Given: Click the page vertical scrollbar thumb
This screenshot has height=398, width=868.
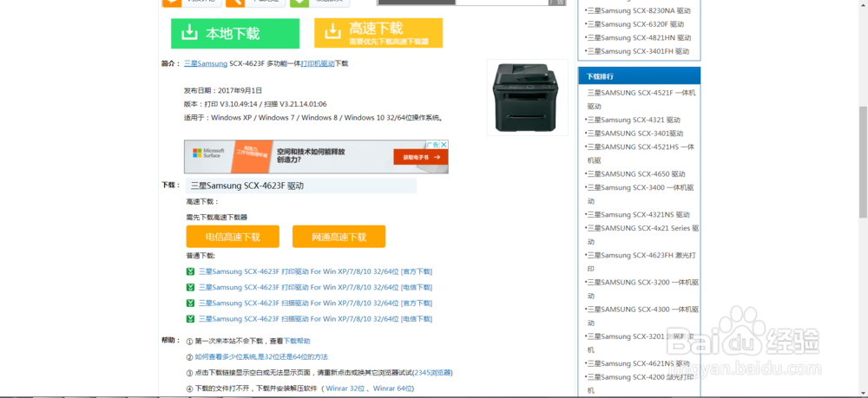Looking at the screenshot, I should [863, 162].
